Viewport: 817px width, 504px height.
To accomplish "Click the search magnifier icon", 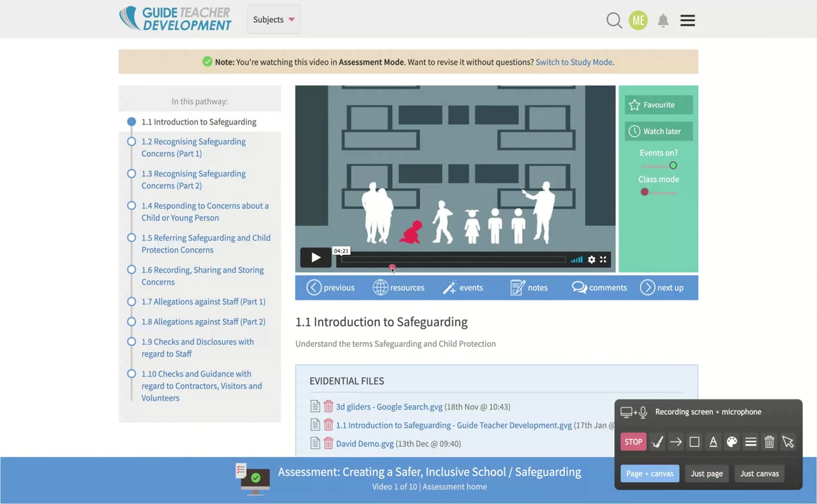I will click(x=614, y=20).
